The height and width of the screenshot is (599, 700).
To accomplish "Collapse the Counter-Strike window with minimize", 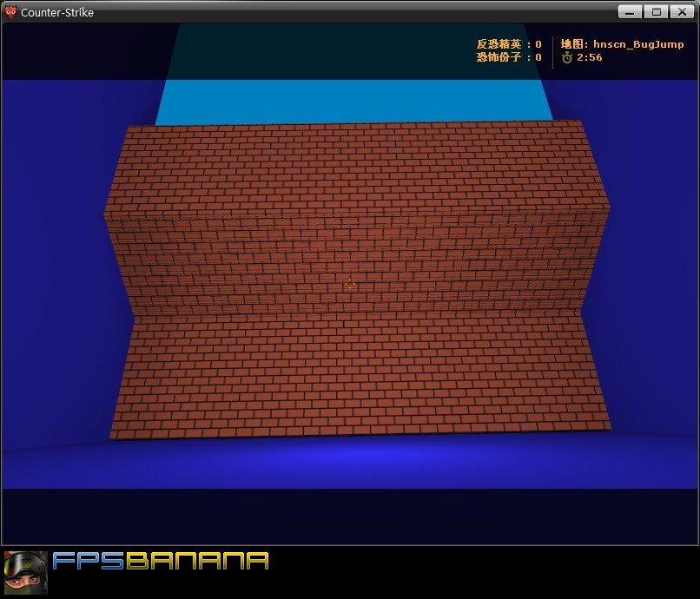I will 628,12.
